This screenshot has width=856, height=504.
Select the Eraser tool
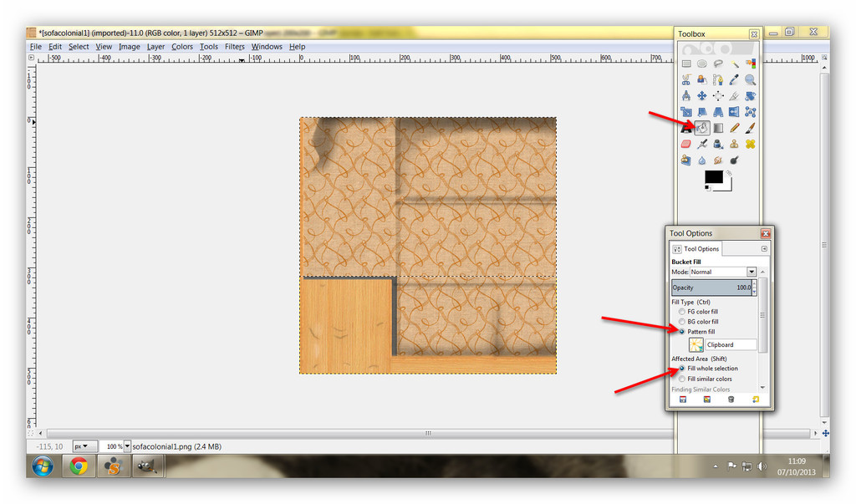pos(686,144)
